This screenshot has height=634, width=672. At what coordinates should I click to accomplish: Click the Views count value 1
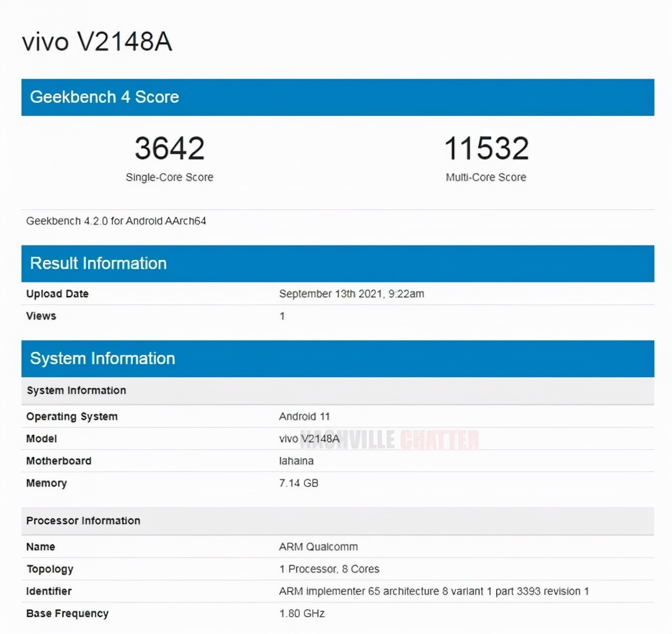coord(282,316)
